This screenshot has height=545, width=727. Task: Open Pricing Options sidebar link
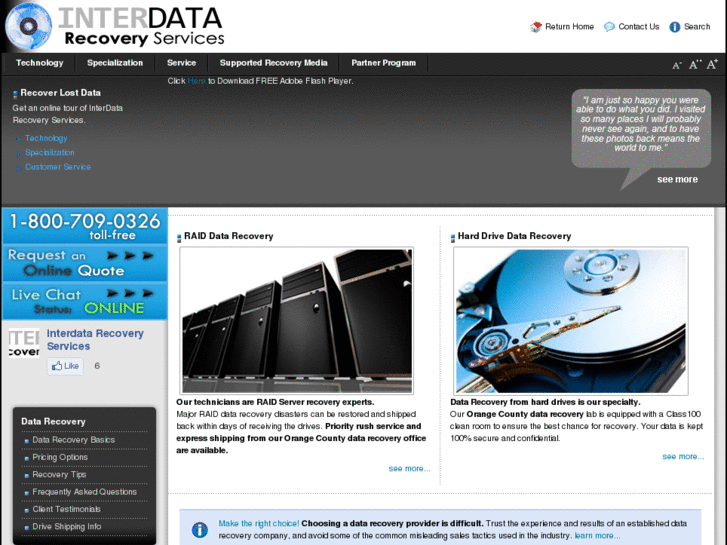click(x=60, y=457)
